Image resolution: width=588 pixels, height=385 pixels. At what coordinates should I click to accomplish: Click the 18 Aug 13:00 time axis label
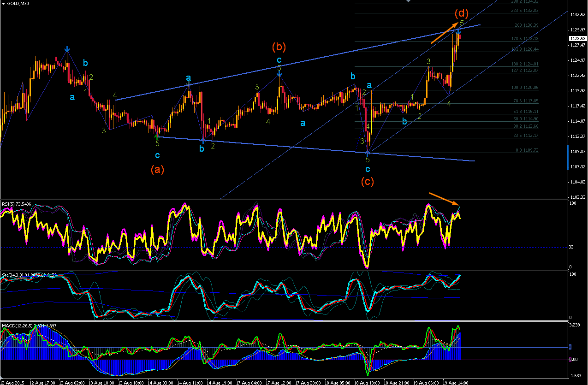[x=367, y=382]
